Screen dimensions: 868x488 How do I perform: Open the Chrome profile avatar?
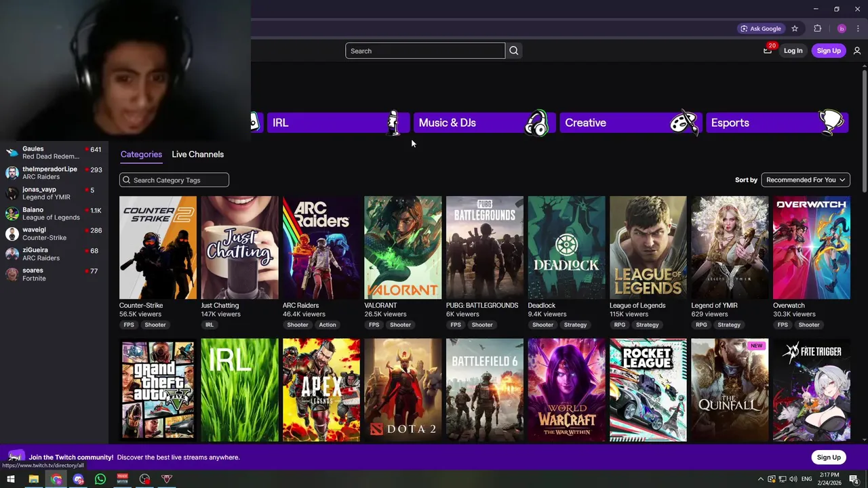[x=842, y=28]
